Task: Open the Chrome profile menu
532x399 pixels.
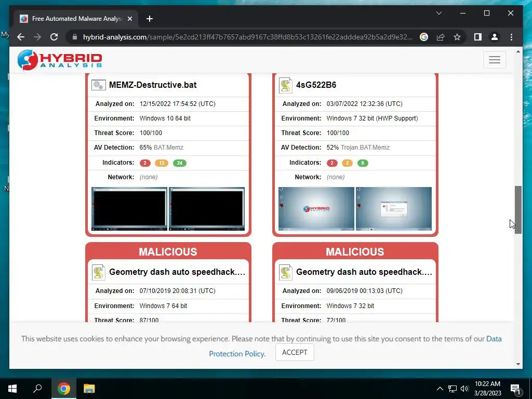Action: point(495,37)
